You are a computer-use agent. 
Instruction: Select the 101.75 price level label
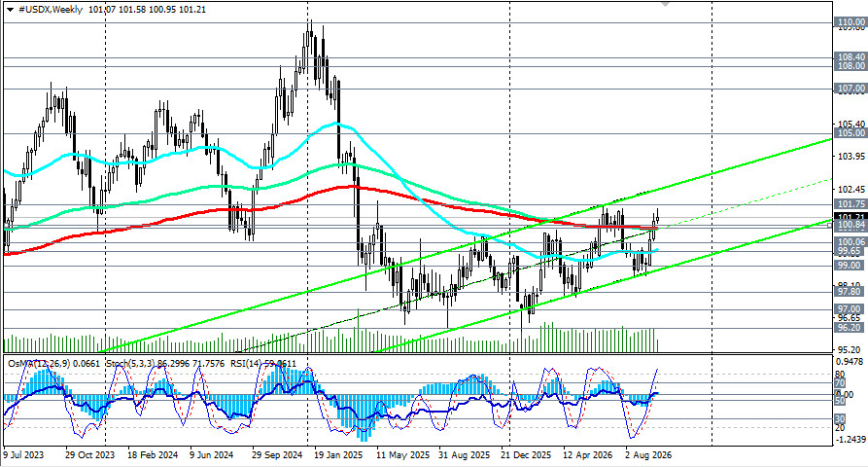[x=851, y=204]
